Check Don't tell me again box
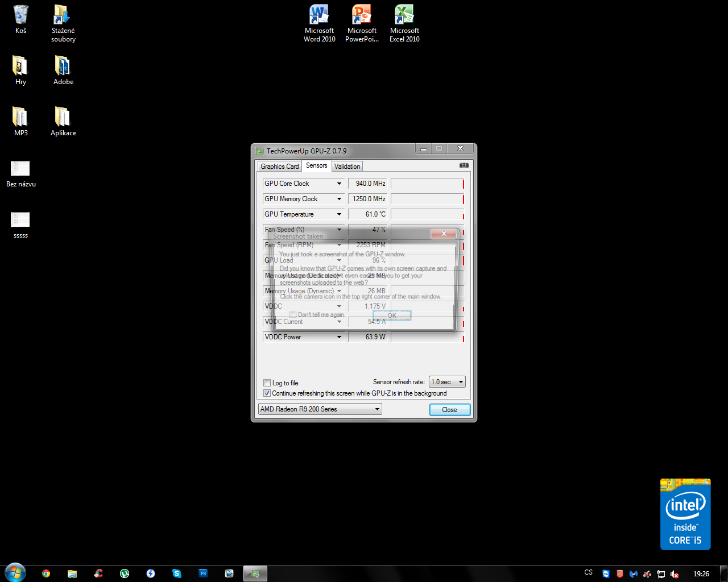728x582 pixels. pos(293,314)
